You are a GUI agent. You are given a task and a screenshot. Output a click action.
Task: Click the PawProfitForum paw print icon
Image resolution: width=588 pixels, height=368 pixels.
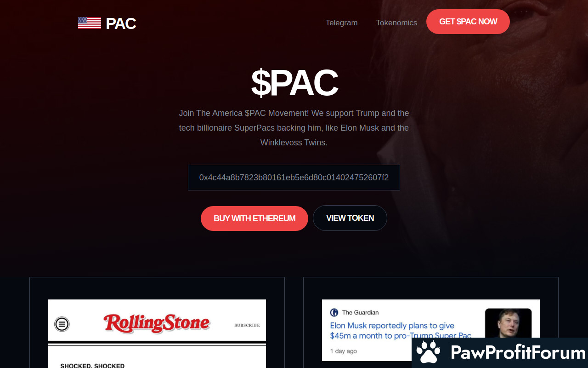tap(428, 353)
